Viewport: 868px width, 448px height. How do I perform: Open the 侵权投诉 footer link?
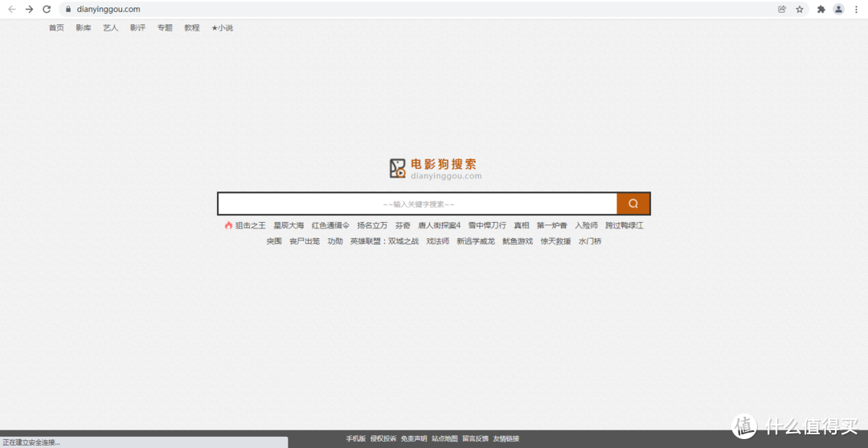click(383, 438)
